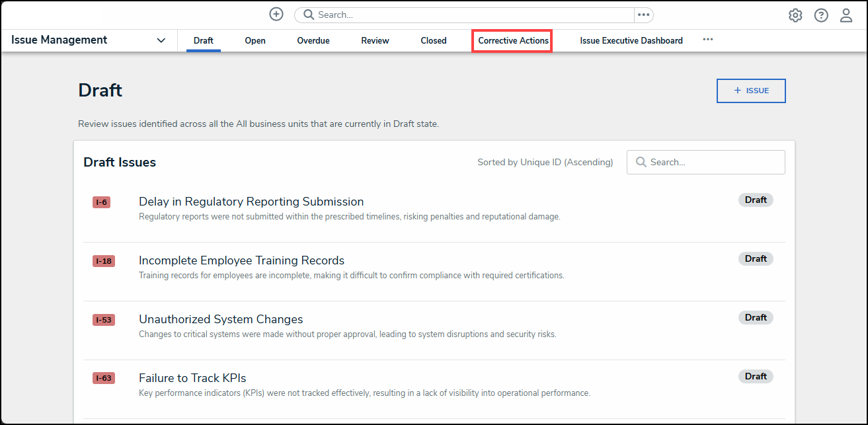
Task: Open the user profile icon
Action: tap(846, 15)
